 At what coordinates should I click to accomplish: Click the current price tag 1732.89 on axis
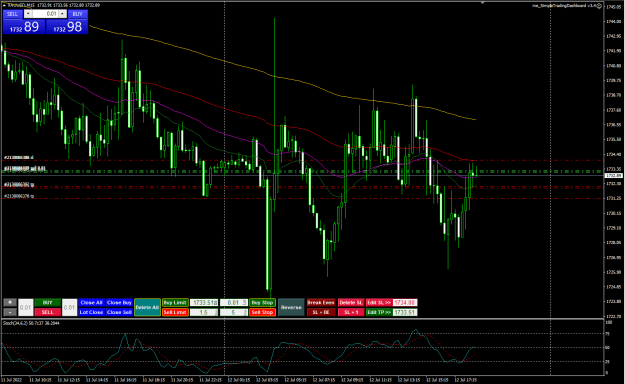(614, 175)
